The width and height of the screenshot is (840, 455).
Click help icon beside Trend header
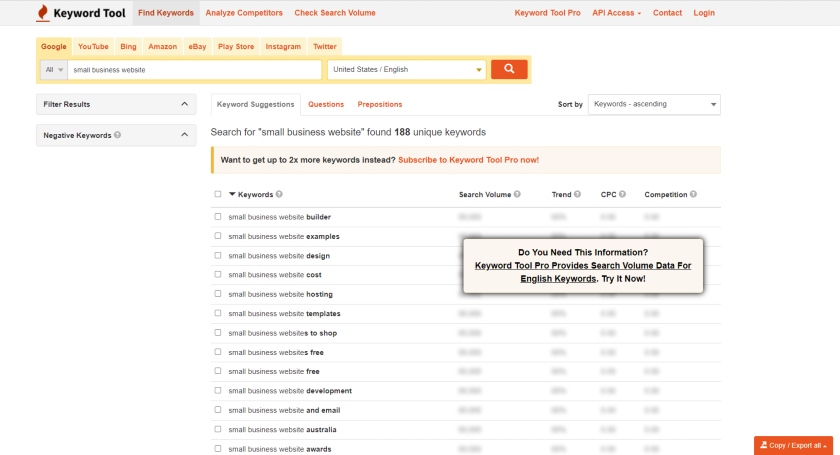[x=577, y=195]
